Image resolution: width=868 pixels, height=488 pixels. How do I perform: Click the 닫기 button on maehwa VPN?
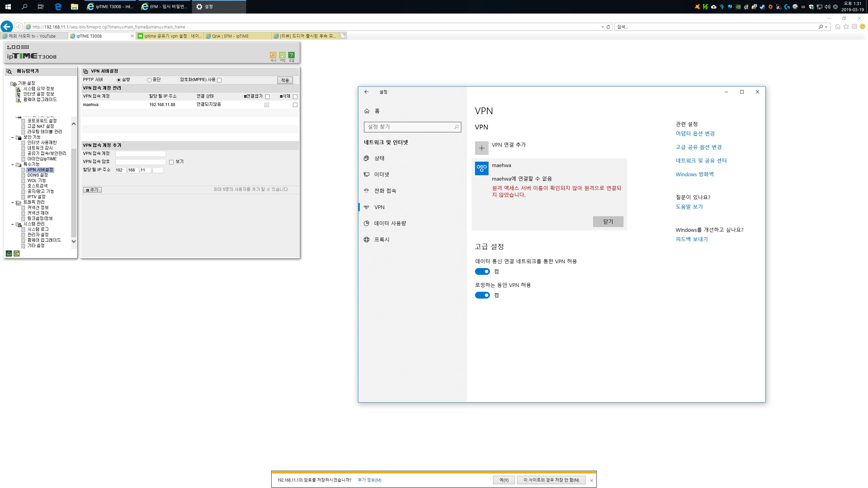pyautogui.click(x=608, y=221)
